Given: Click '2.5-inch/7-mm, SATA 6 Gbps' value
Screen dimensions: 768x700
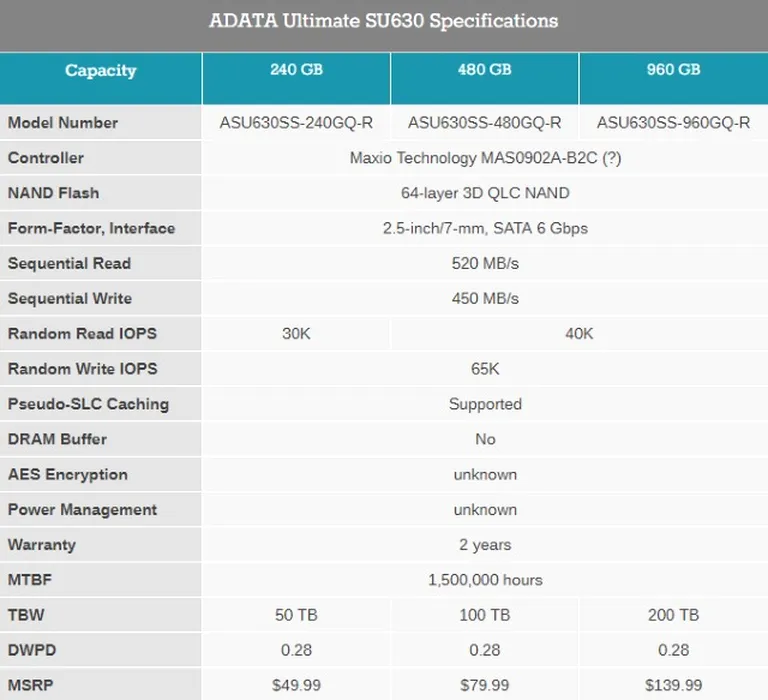Looking at the screenshot, I should pyautogui.click(x=485, y=228).
